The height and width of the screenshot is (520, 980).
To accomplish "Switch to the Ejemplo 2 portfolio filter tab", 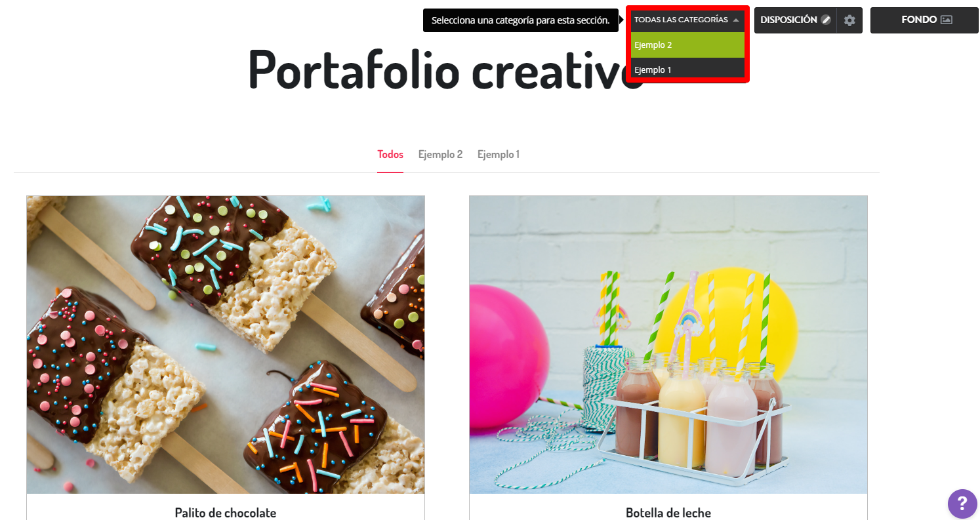I will [x=440, y=155].
